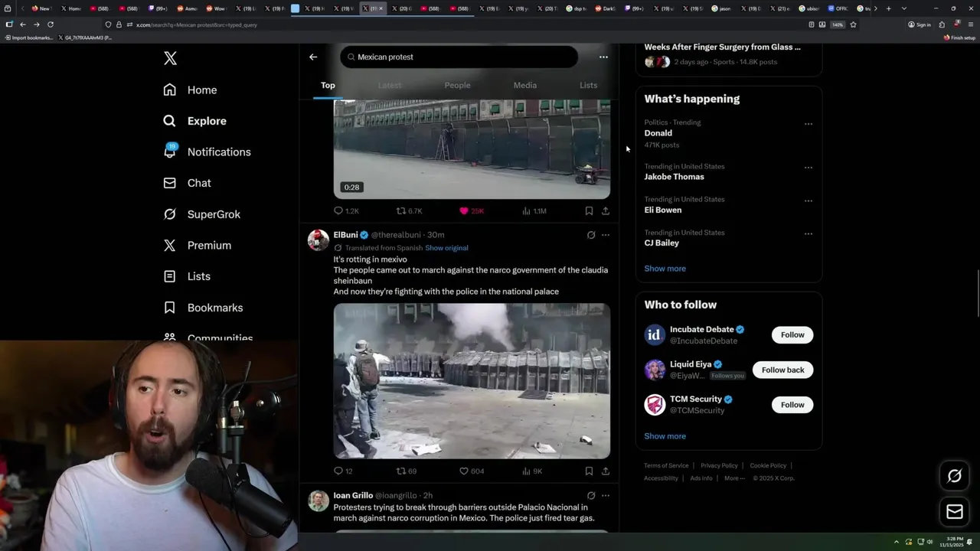This screenshot has width=980, height=551.
Task: Switch to the People tab
Action: [458, 85]
